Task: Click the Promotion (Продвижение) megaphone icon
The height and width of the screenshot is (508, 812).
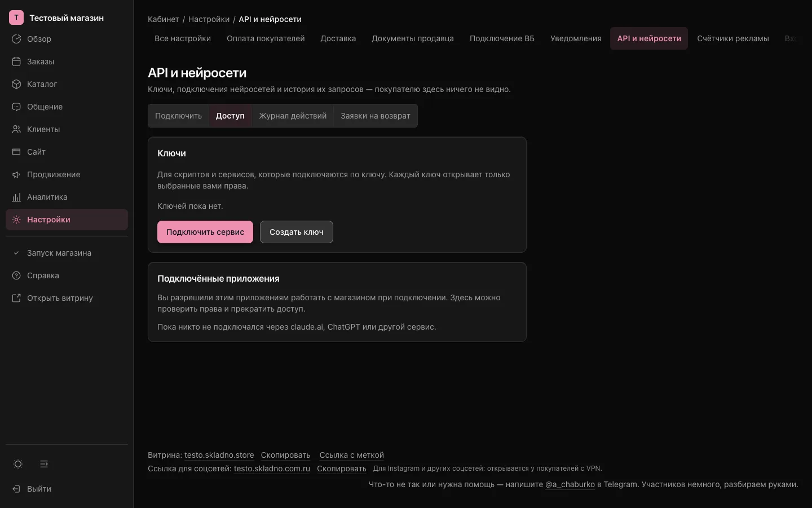Action: pos(16,174)
